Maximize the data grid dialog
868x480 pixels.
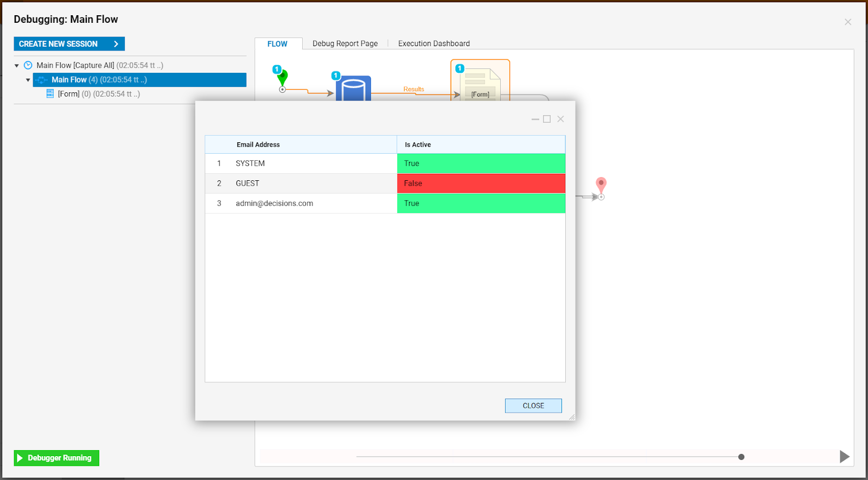[x=547, y=119]
